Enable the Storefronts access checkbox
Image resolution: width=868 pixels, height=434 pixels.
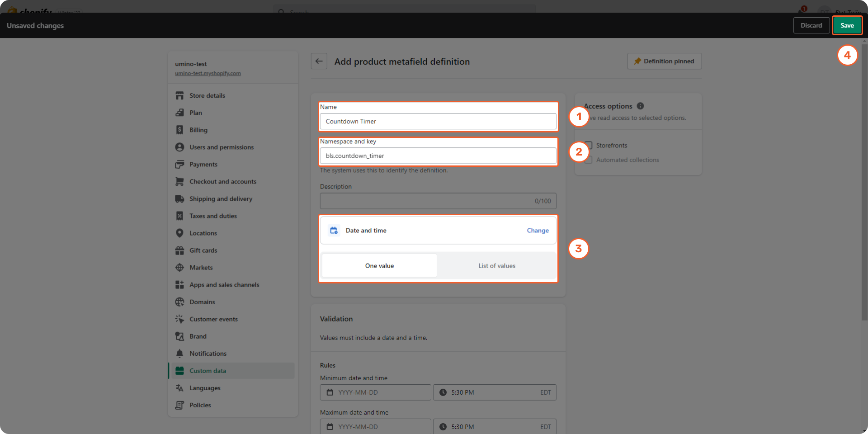click(x=588, y=146)
